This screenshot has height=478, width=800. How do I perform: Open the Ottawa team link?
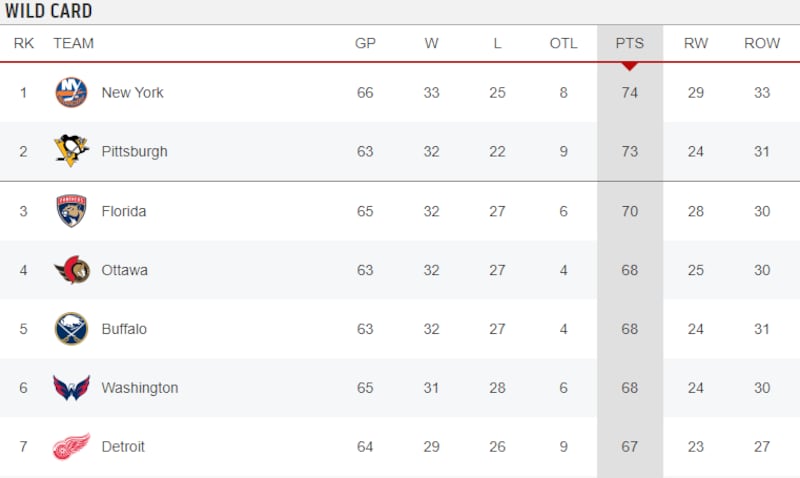[x=124, y=270]
